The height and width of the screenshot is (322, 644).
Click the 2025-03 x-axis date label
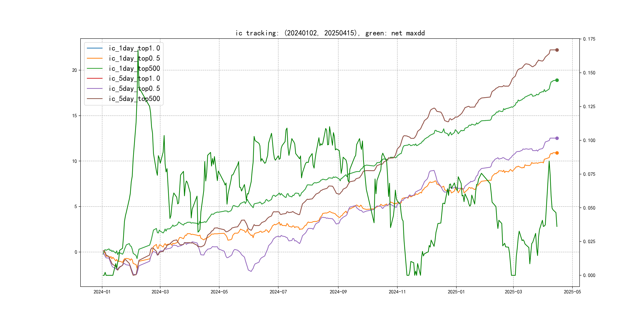point(513,292)
